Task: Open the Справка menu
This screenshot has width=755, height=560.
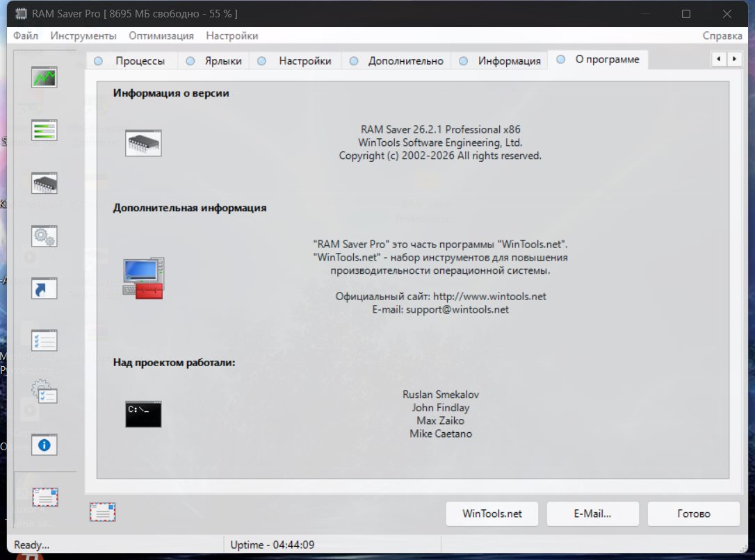Action: 722,35
